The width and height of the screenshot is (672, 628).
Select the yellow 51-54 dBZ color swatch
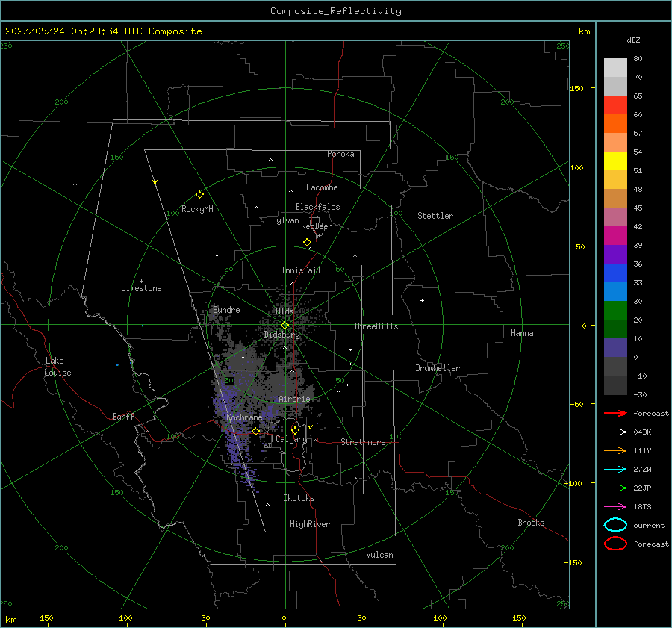[615, 161]
